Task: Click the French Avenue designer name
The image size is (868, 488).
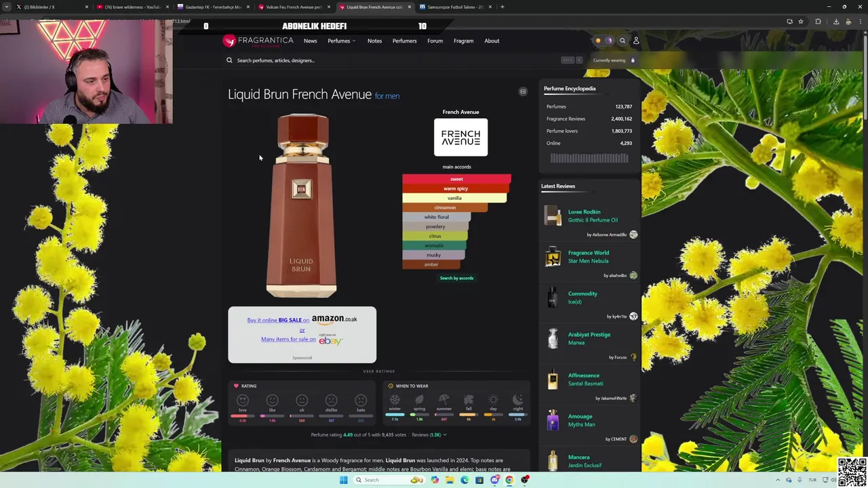Action: pyautogui.click(x=460, y=112)
